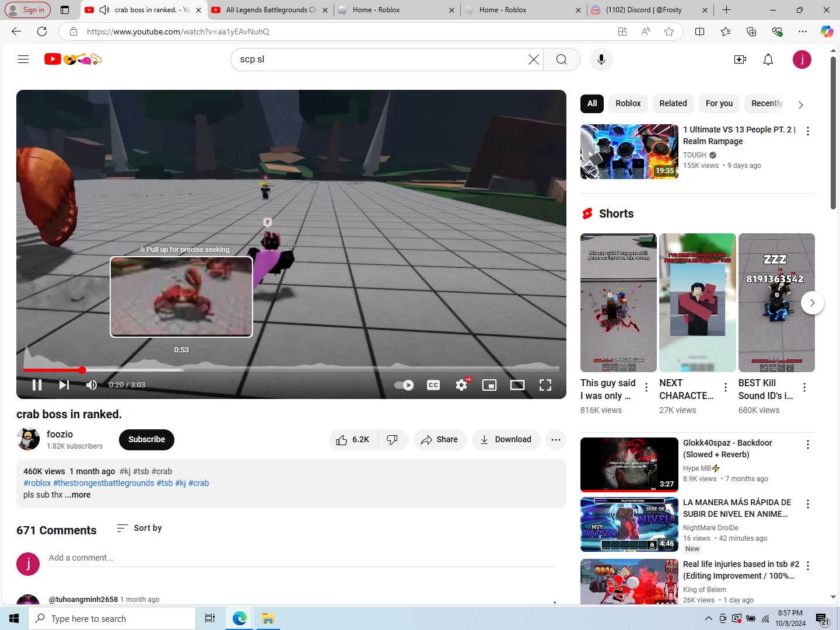Open the Sort by comments dropdown
The image size is (840, 630).
(139, 528)
